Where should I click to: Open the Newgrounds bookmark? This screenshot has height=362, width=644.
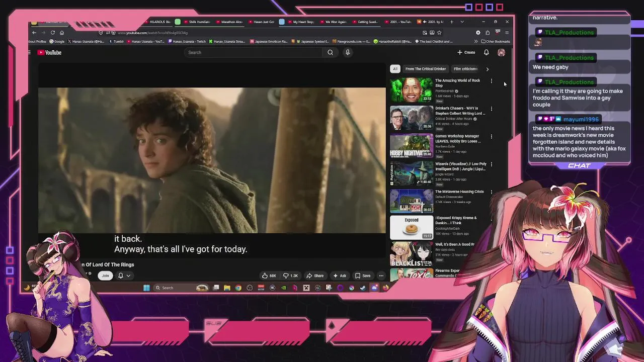click(351, 41)
